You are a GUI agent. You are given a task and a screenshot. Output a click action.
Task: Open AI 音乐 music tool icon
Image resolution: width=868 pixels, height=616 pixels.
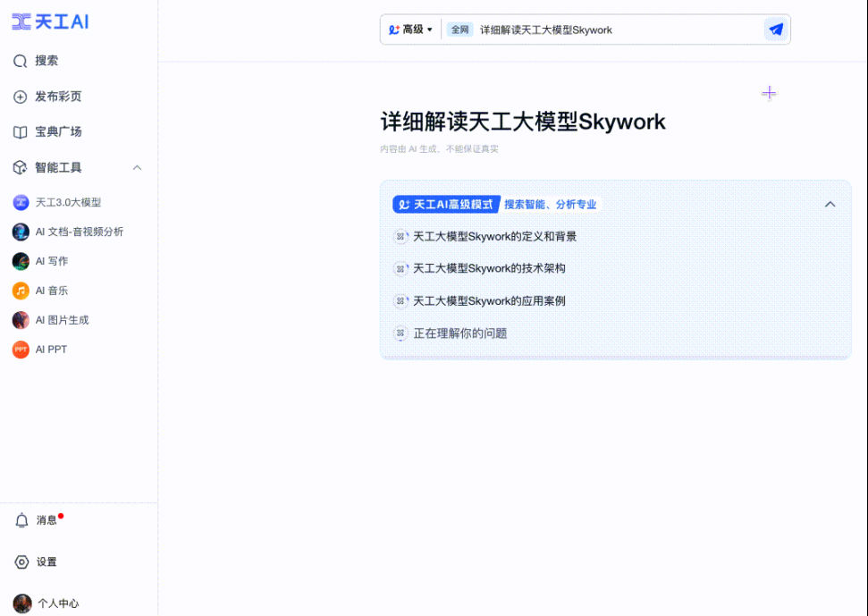[21, 291]
